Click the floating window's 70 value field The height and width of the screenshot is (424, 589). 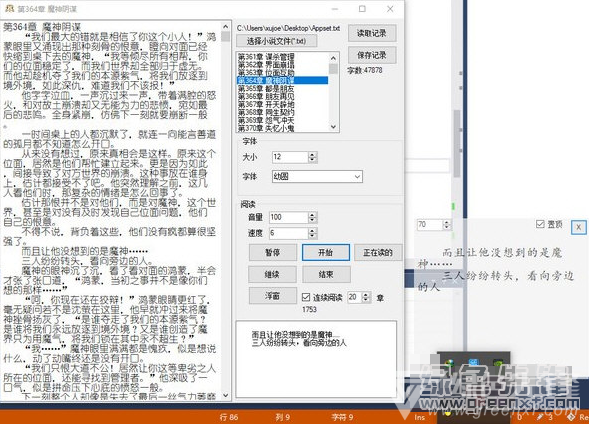(x=430, y=225)
